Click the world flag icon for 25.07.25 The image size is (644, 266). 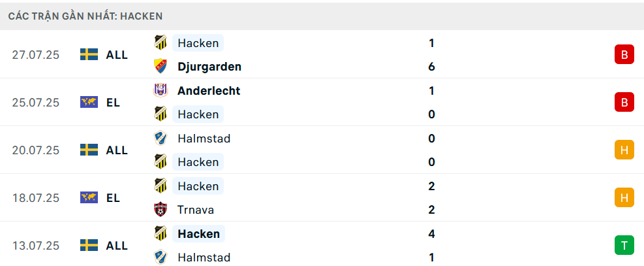(x=89, y=102)
